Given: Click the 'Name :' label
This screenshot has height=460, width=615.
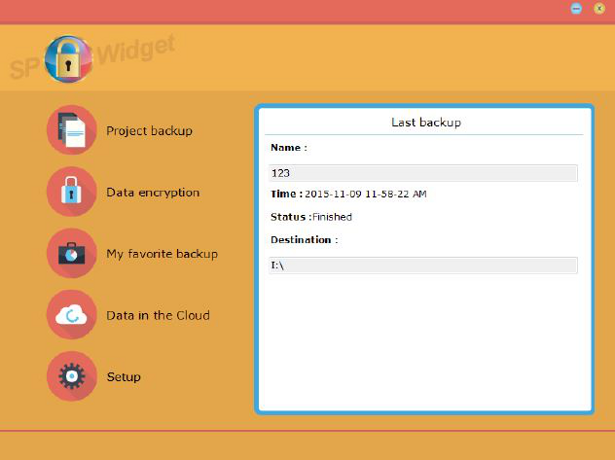Looking at the screenshot, I should [x=289, y=148].
